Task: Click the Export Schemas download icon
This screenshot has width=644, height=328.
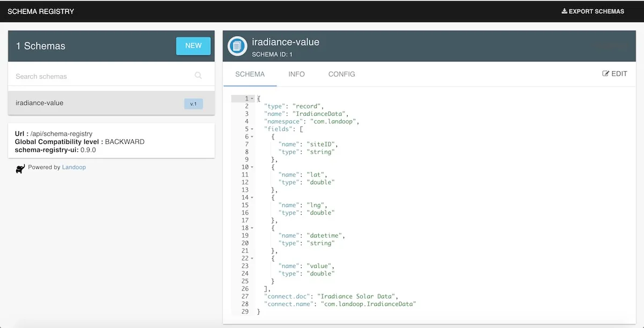Action: [564, 11]
